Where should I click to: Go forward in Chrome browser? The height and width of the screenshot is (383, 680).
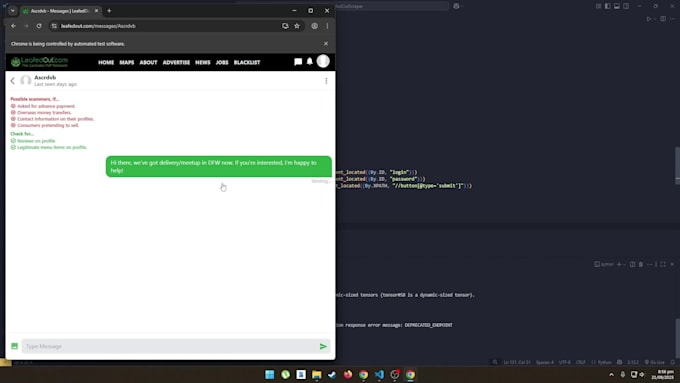pyautogui.click(x=26, y=26)
